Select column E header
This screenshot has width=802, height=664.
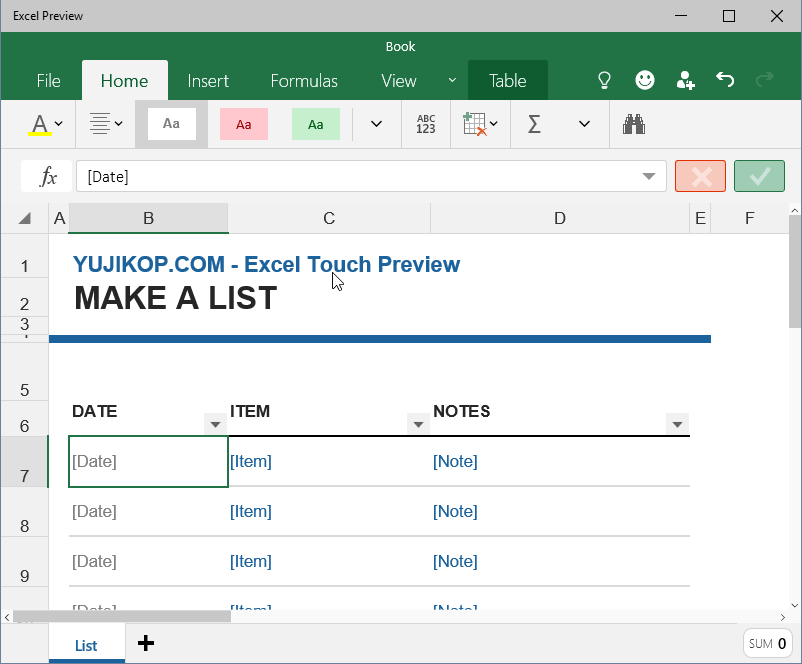coord(700,218)
